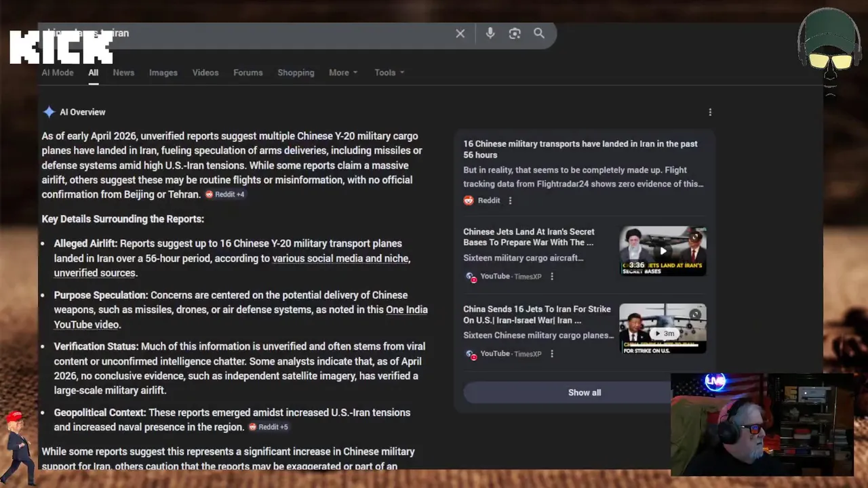
Task: Click 'Sixteen military cargo aircraft...' snippet text
Action: click(x=523, y=258)
